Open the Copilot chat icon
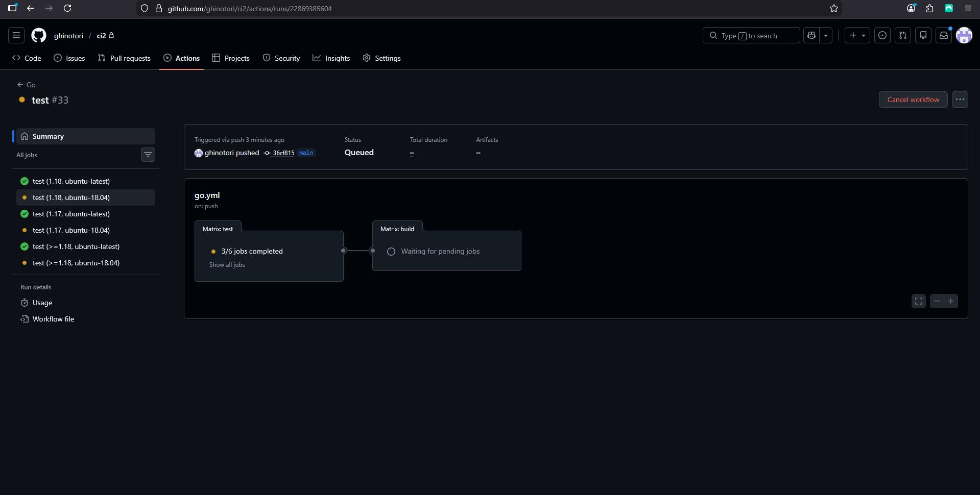 (811, 36)
